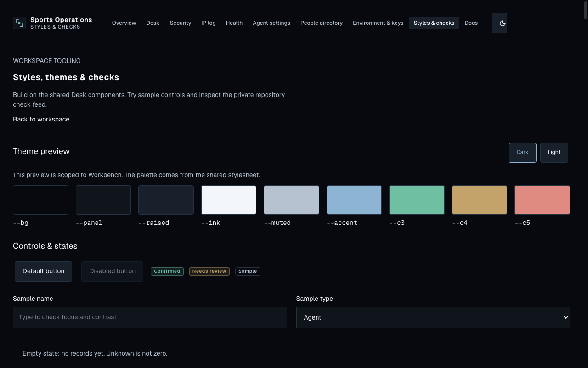
Task: Select the salmon --c5 swatch
Action: pyautogui.click(x=542, y=200)
